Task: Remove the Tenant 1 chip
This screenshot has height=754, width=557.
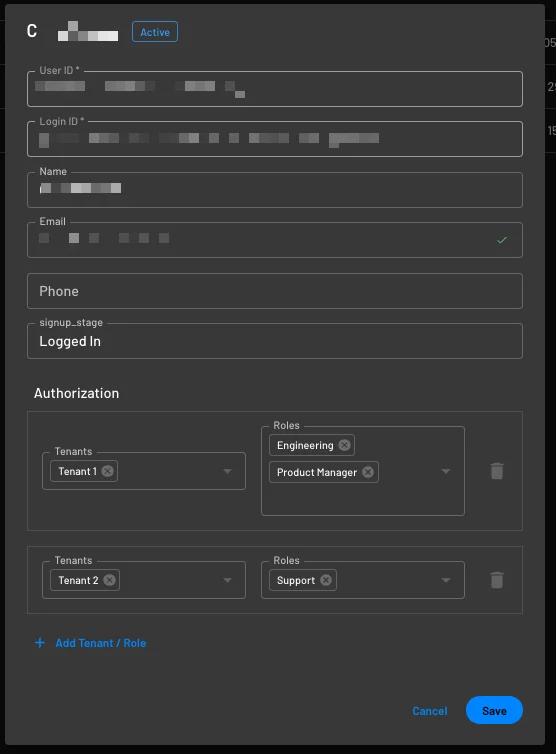Action: coord(108,471)
